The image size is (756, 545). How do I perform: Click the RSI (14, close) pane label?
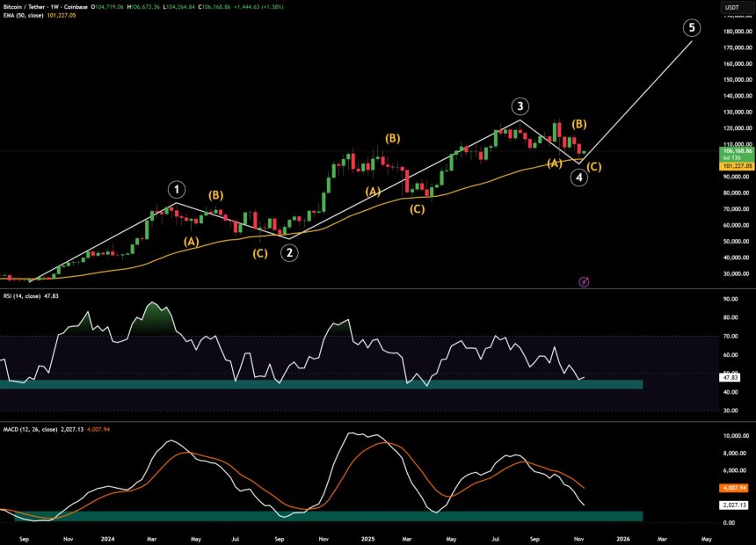click(22, 297)
